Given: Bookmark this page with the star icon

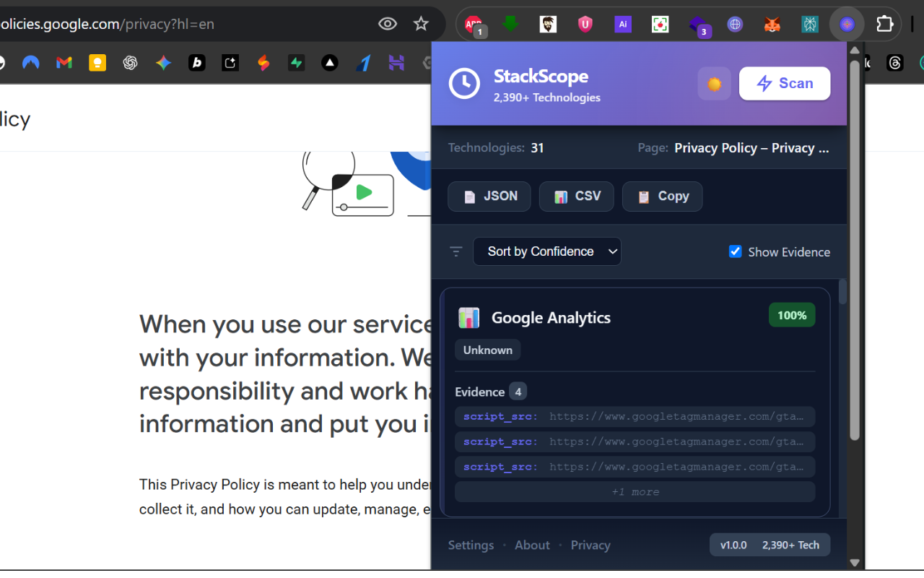Looking at the screenshot, I should tap(421, 24).
